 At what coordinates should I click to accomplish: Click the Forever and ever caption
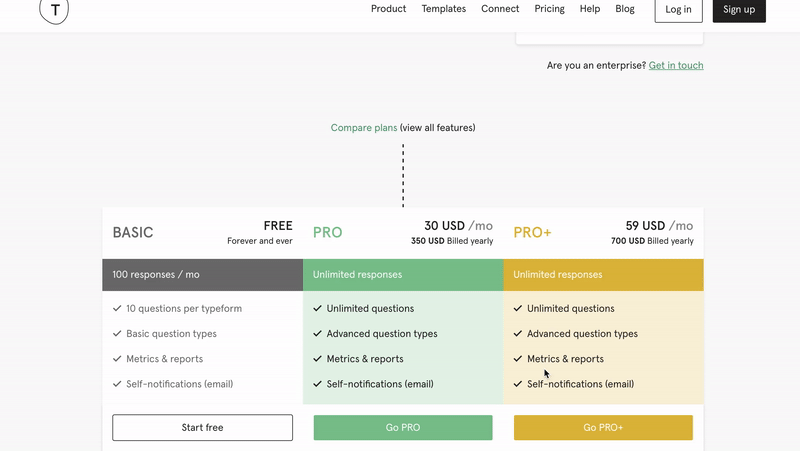260,241
